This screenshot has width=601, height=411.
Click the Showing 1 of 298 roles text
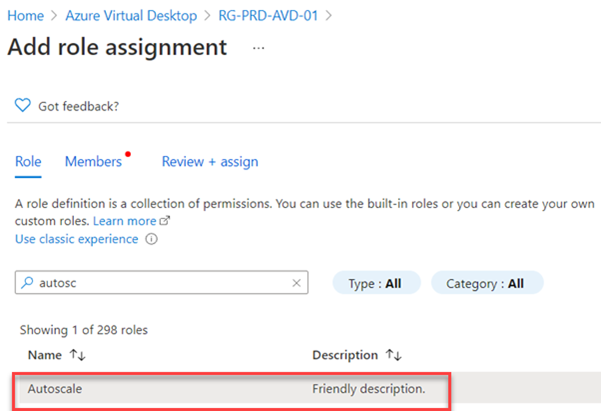pos(84,330)
